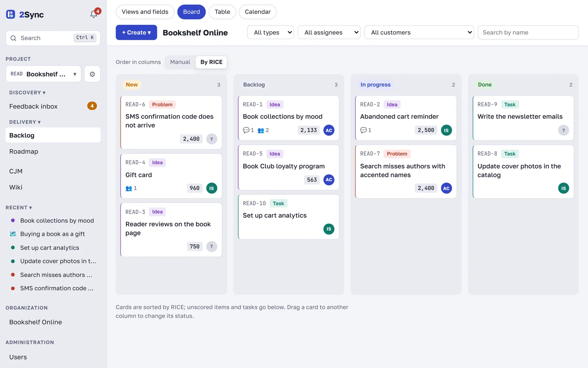Screen dimensions: 588x368
Task: Collapse the Recent section
Action: click(x=19, y=208)
